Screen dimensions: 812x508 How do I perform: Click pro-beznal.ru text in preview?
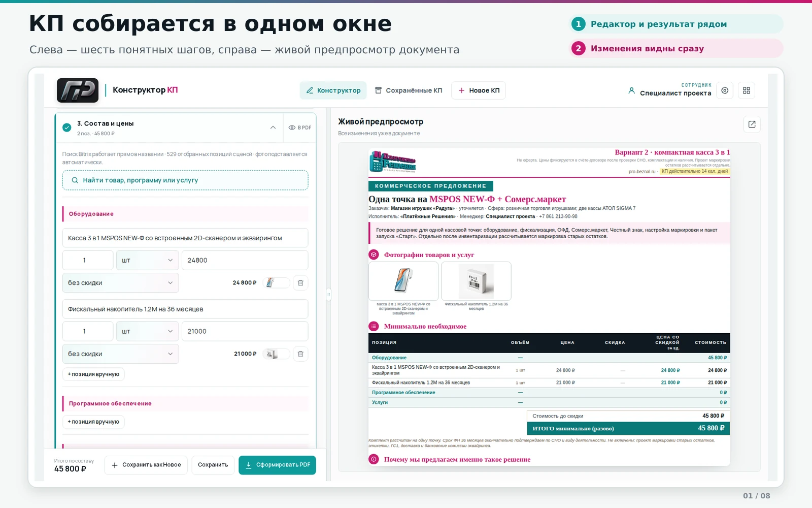click(642, 172)
